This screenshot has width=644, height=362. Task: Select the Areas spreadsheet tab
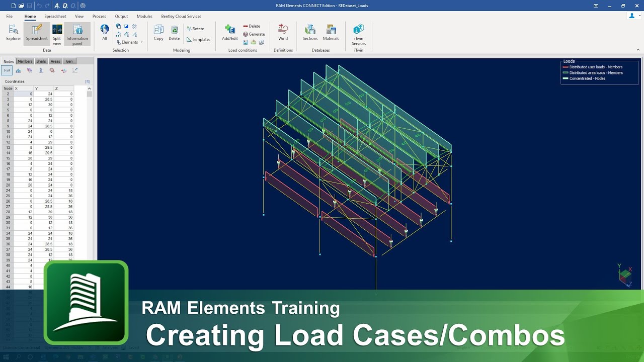(55, 61)
